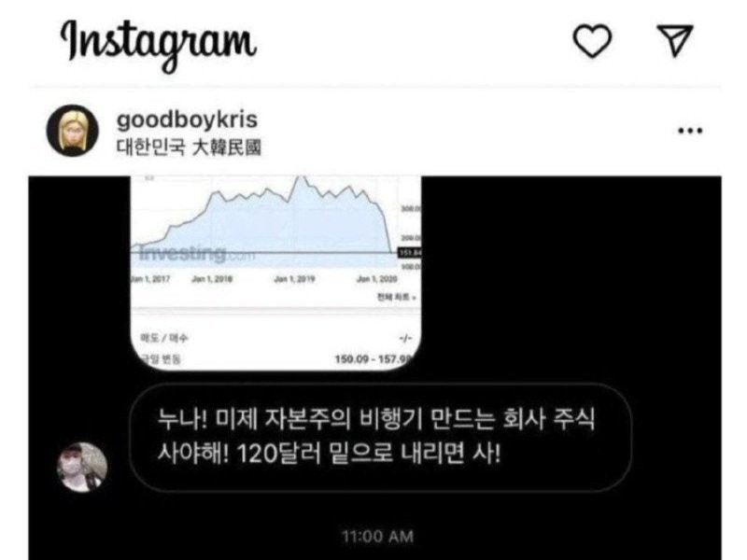Screen dimensions: 747x560
Task: Select the 매도 / 매수 row
Action: pos(275,338)
